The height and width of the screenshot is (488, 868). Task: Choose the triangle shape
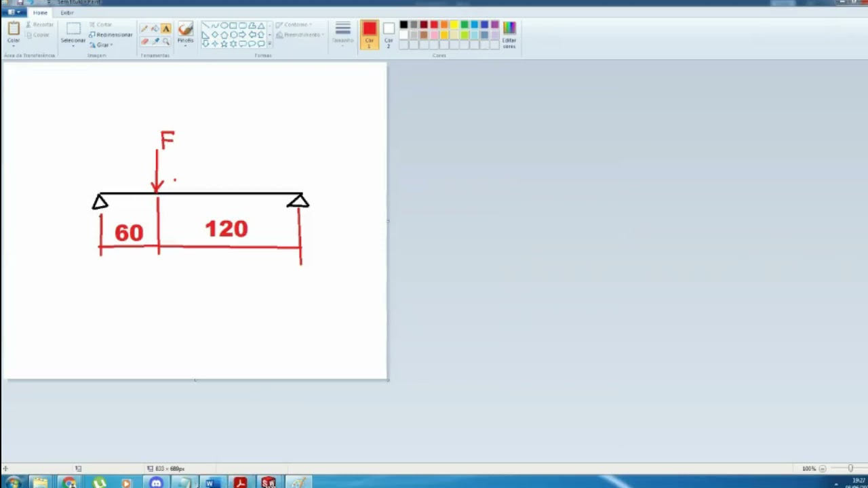click(261, 26)
